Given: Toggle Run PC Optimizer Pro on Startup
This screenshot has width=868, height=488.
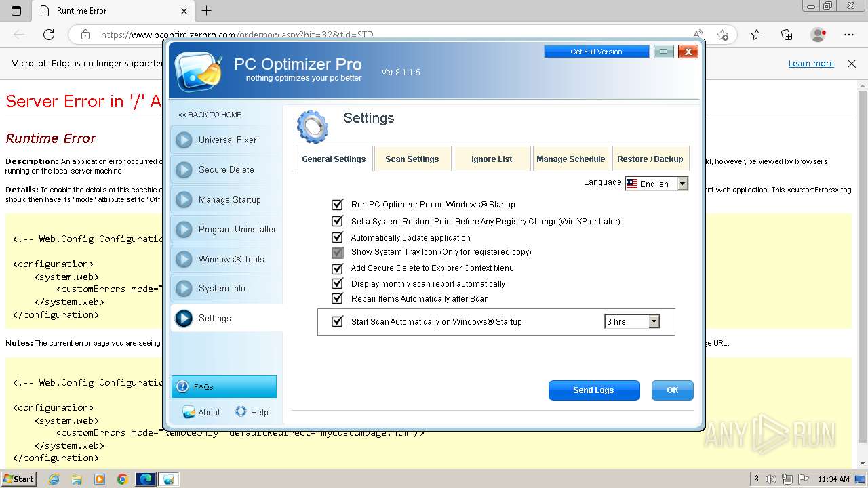Looking at the screenshot, I should click(x=337, y=204).
